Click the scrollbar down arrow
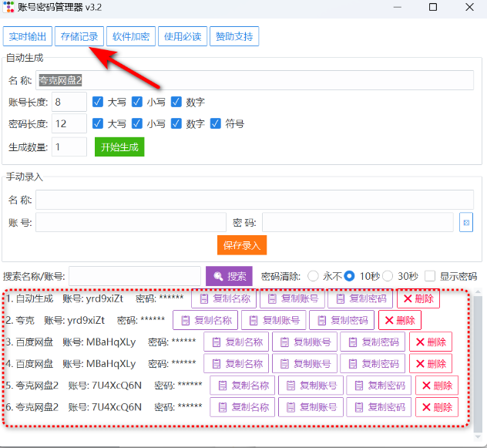The width and height of the screenshot is (487, 448). click(478, 436)
